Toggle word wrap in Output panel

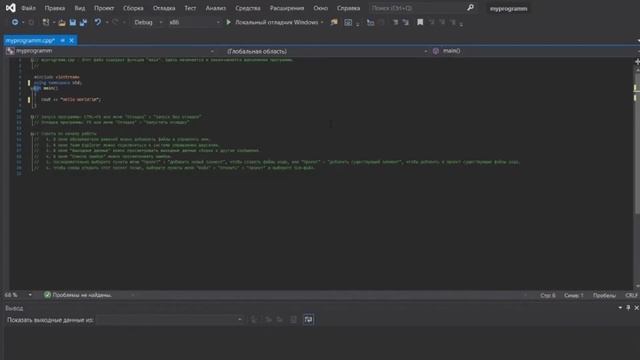309,320
